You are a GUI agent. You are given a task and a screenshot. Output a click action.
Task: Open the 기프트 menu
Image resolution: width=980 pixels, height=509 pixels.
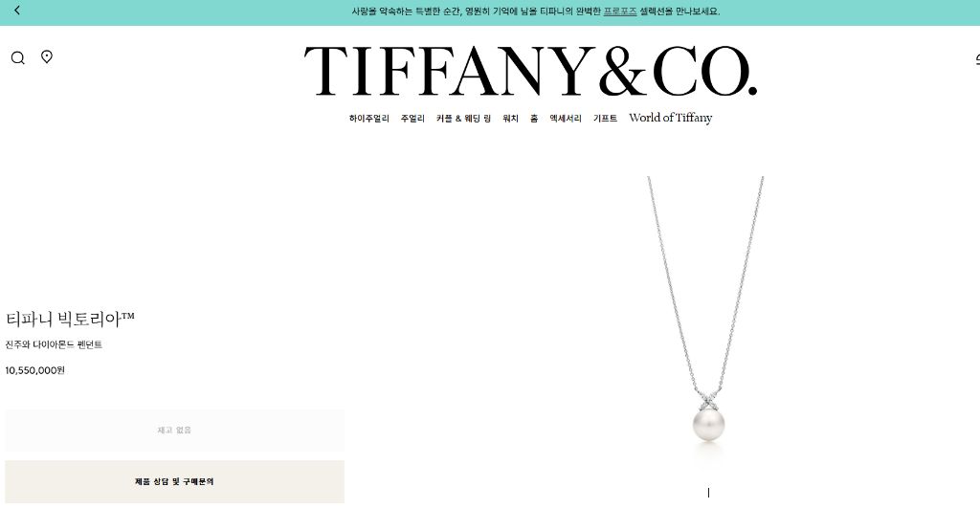[x=605, y=118]
